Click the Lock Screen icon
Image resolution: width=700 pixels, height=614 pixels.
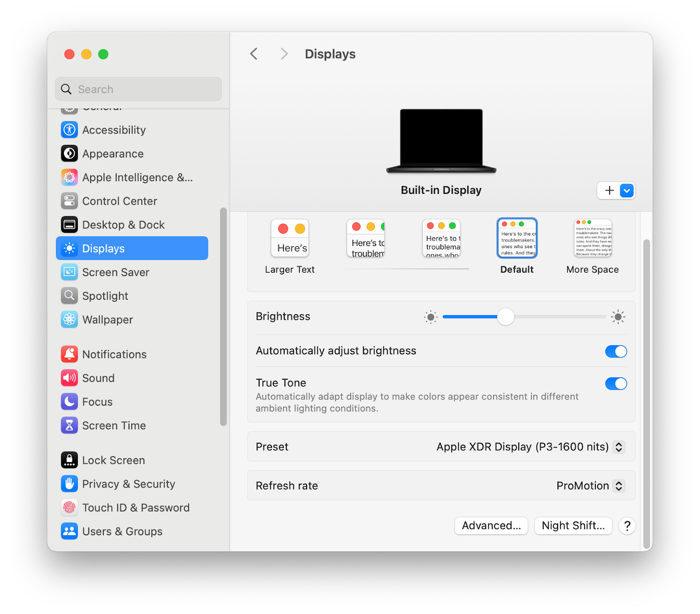[70, 460]
